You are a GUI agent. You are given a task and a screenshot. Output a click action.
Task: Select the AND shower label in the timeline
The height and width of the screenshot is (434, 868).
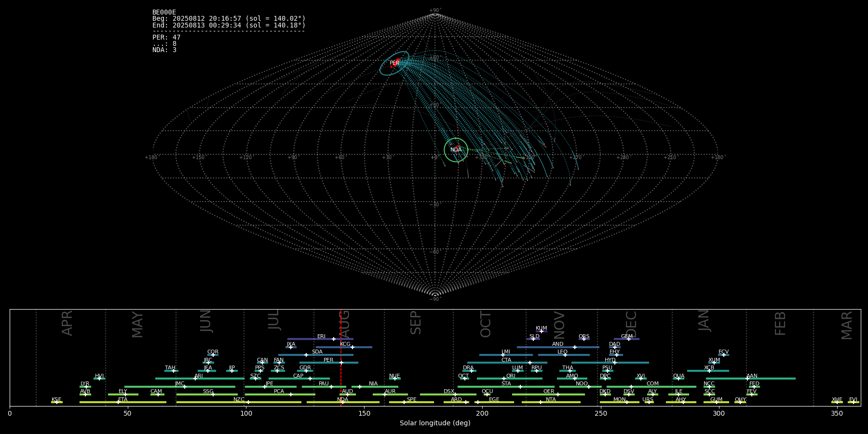pyautogui.click(x=558, y=344)
